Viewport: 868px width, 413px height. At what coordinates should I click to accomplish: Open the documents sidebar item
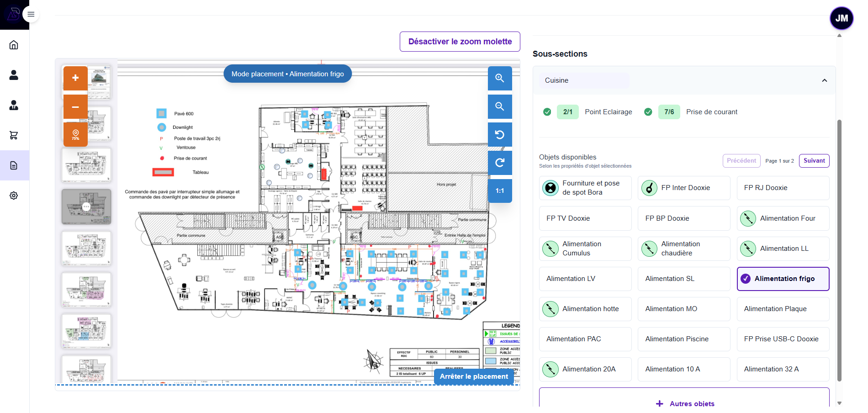click(14, 165)
